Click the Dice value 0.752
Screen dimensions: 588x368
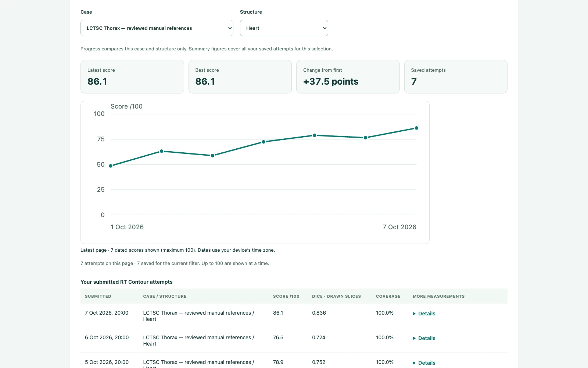coord(319,362)
